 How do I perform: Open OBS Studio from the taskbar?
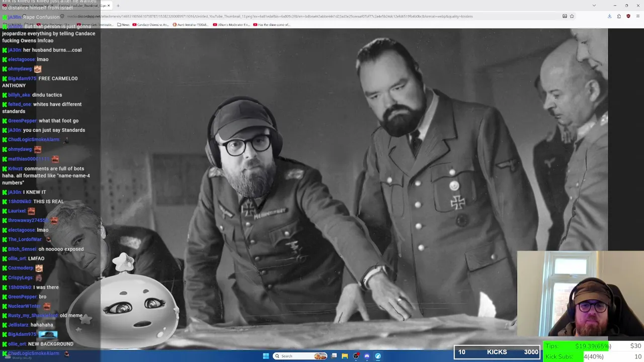356,356
